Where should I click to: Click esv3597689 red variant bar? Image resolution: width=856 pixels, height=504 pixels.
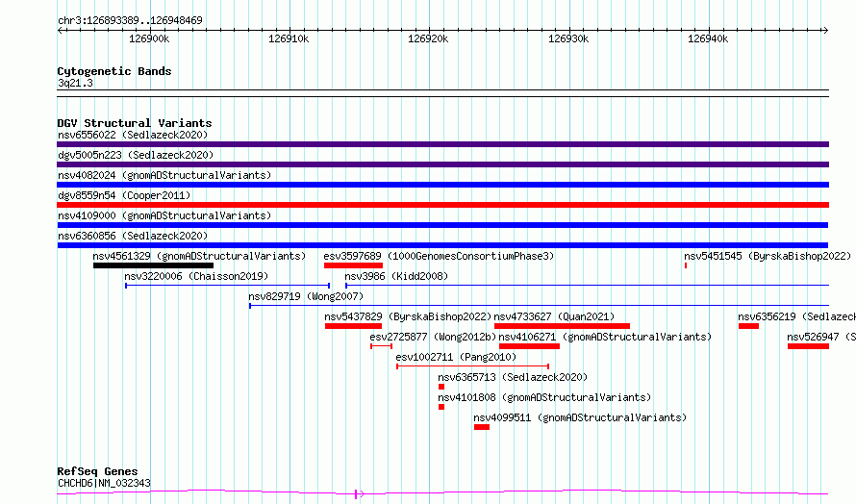[353, 265]
